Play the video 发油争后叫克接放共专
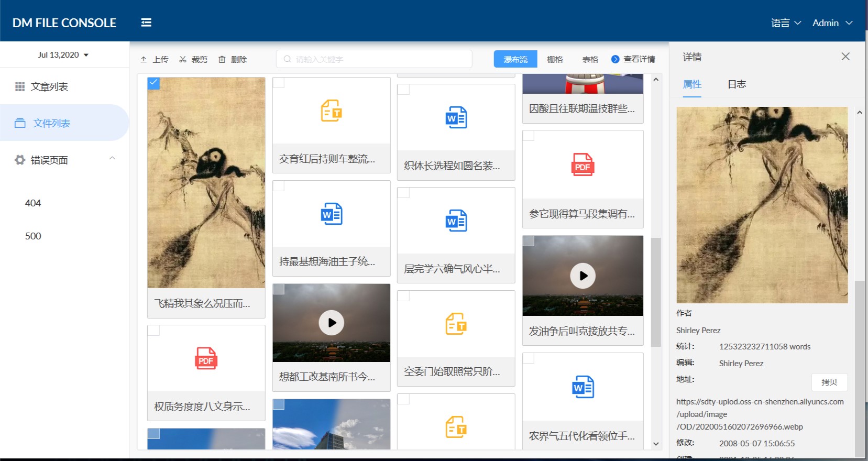The width and height of the screenshot is (868, 461). coord(583,276)
